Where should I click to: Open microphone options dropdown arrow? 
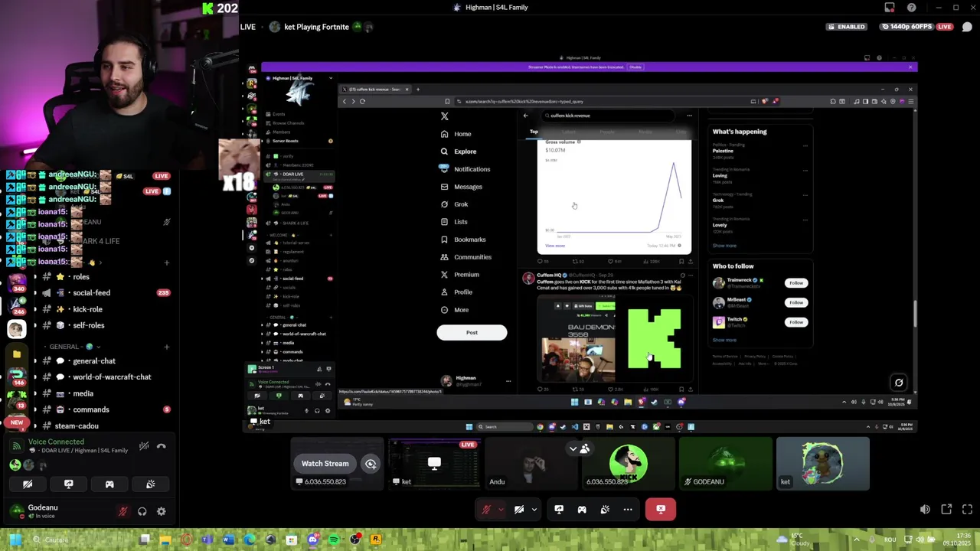pyautogui.click(x=501, y=509)
